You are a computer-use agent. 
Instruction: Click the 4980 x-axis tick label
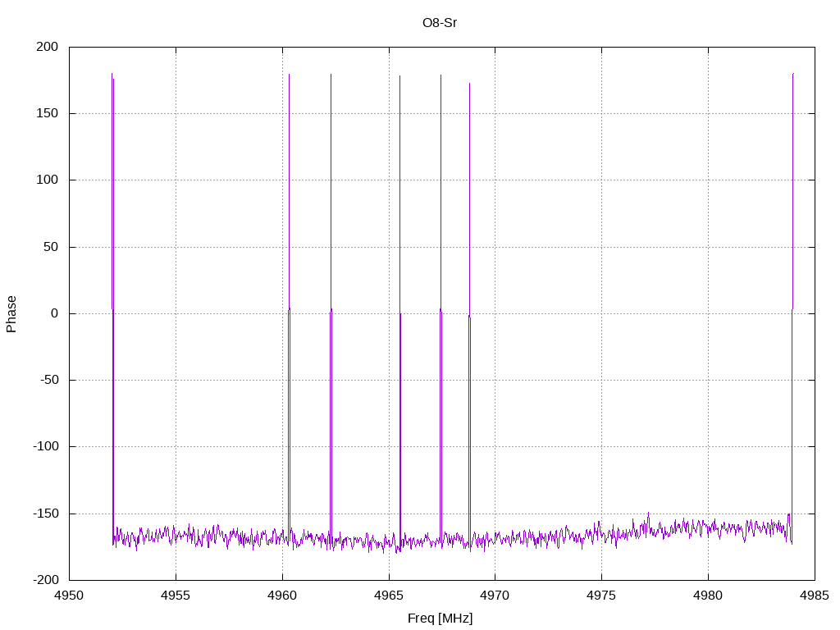(708, 596)
